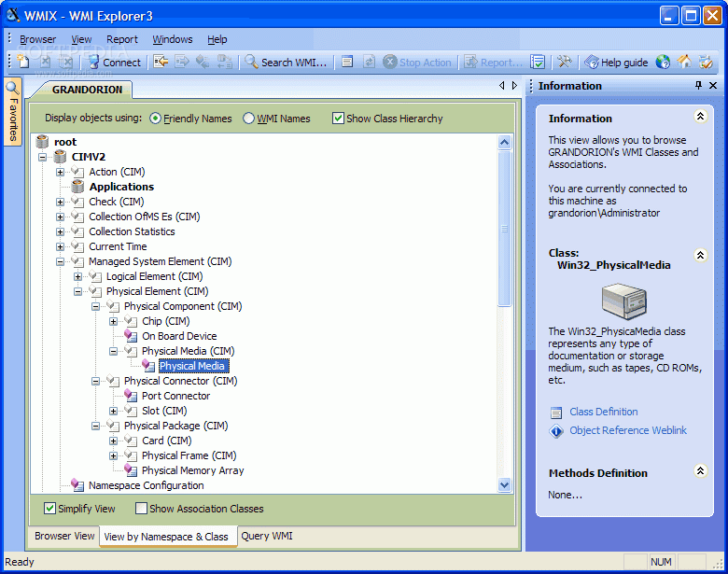Open the Object Reference Weblink
The image size is (728, 574).
pos(628,430)
